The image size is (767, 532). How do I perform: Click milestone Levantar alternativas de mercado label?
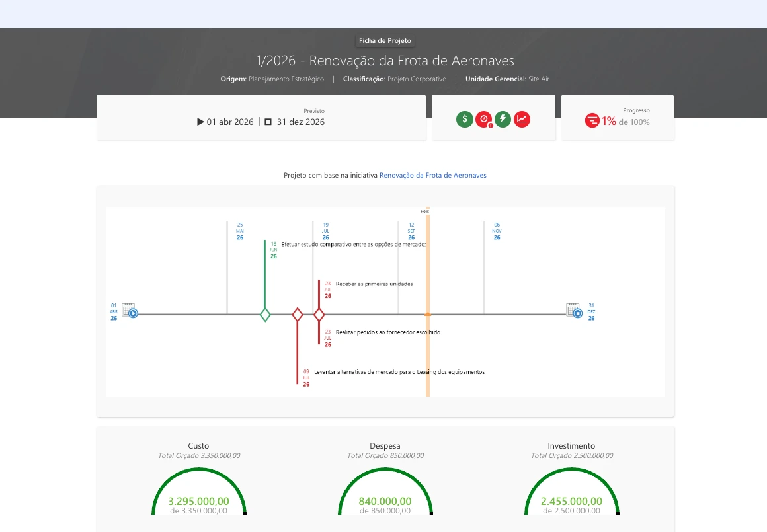coord(399,372)
